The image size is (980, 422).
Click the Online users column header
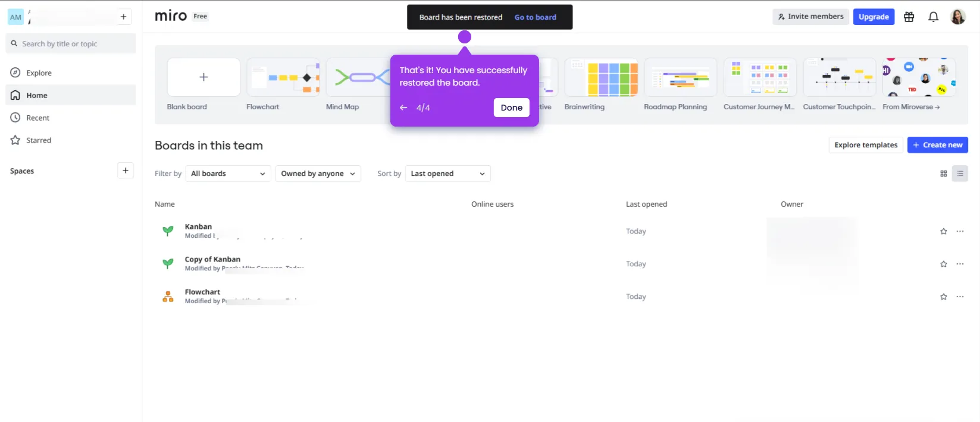pos(492,204)
